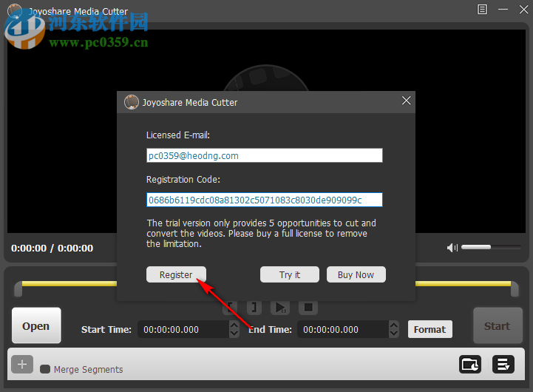The height and width of the screenshot is (392, 533).
Task: Play the segment preview
Action: point(280,307)
